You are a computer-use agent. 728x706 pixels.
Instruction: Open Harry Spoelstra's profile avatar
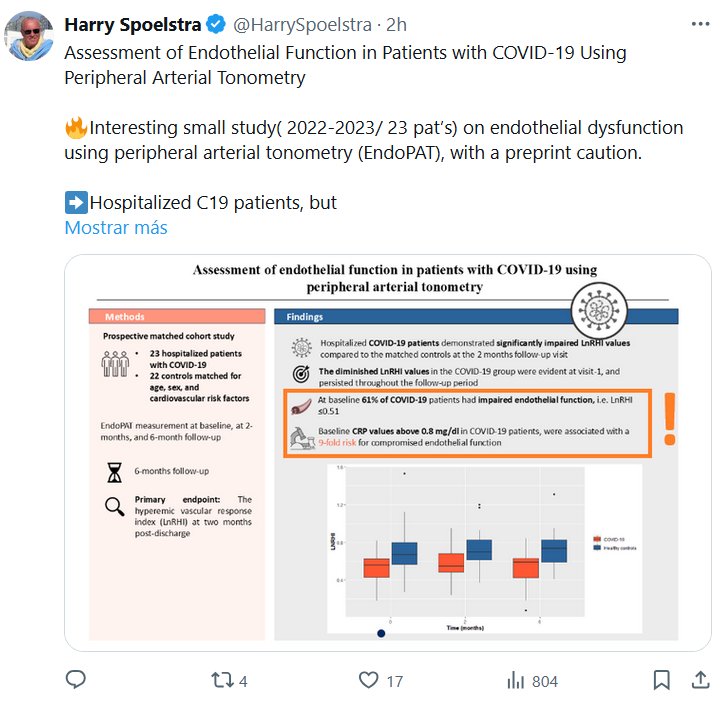point(28,37)
